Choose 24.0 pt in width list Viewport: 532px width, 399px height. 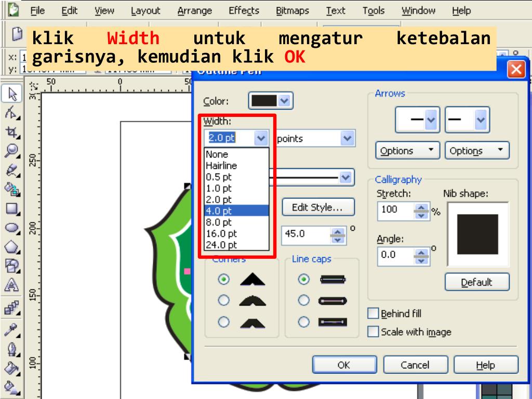236,245
